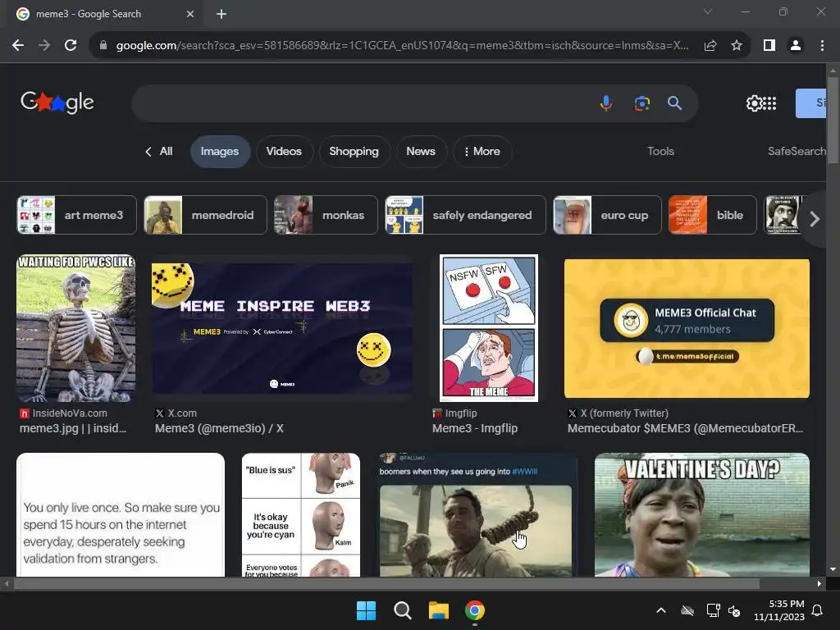Open the SafeSearch dropdown
Screen dimensions: 840x630
pos(797,151)
